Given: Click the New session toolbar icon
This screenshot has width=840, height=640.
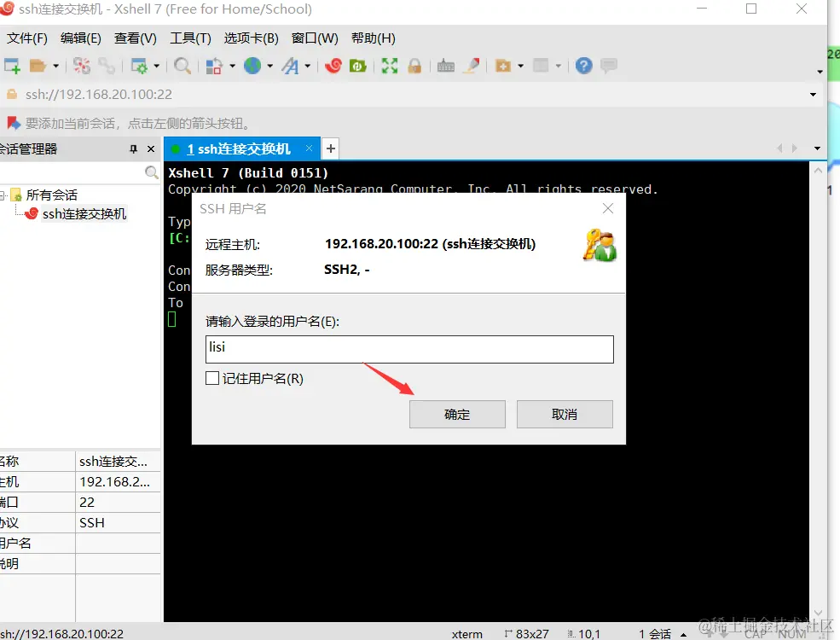Looking at the screenshot, I should click(x=12, y=66).
